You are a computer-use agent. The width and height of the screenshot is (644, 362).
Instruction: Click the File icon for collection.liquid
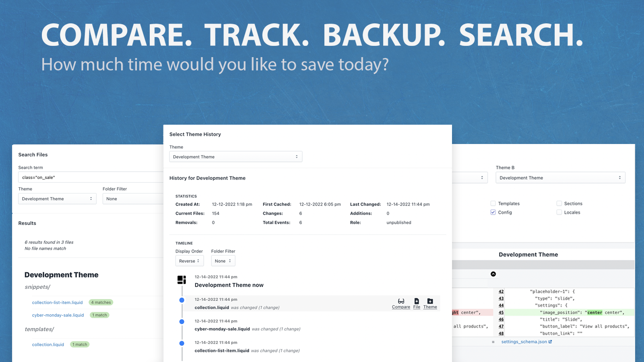click(417, 301)
